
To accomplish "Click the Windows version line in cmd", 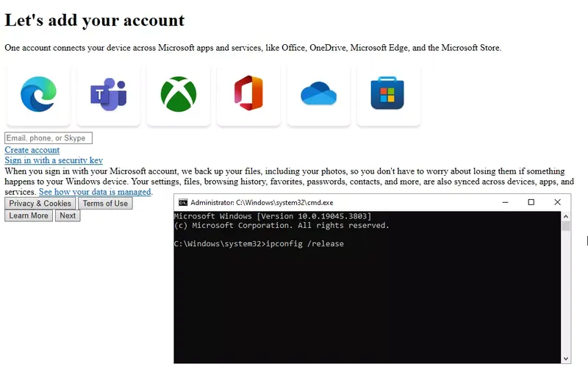I will 273,216.
